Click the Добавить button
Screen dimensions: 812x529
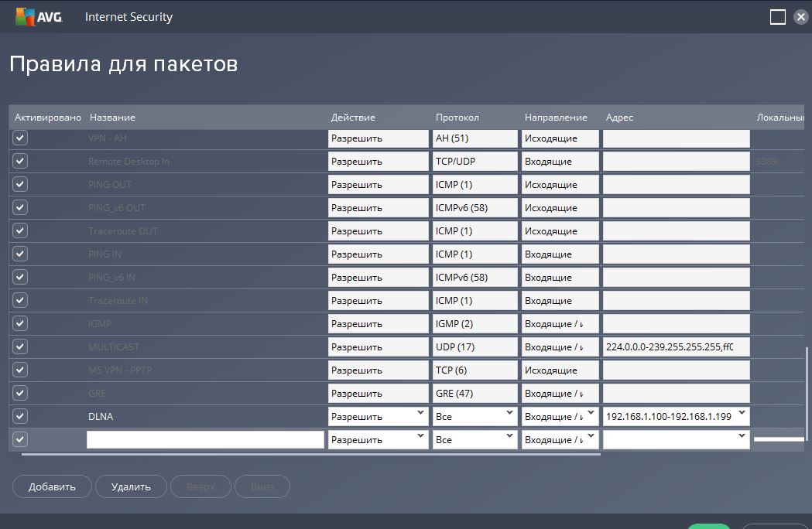pos(52,486)
